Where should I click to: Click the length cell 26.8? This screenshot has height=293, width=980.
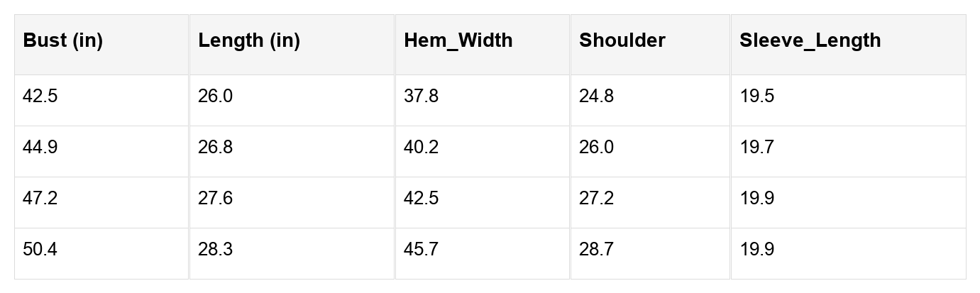coord(215,148)
